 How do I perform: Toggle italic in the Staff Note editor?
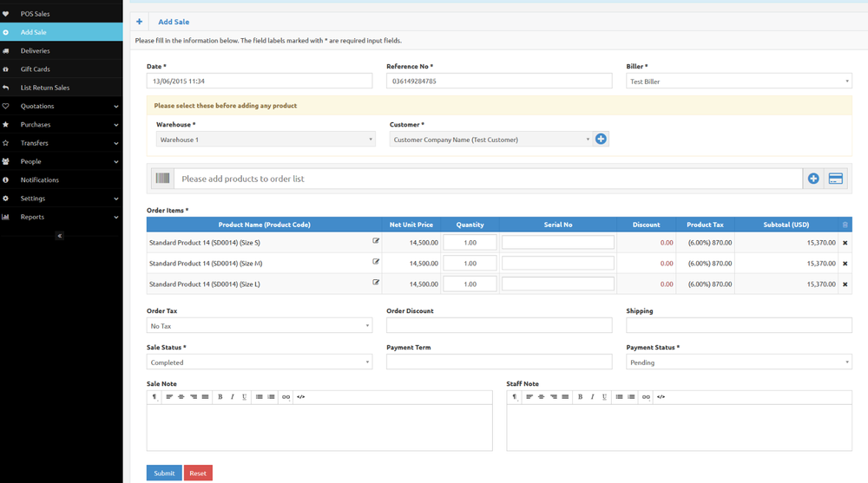click(x=592, y=396)
